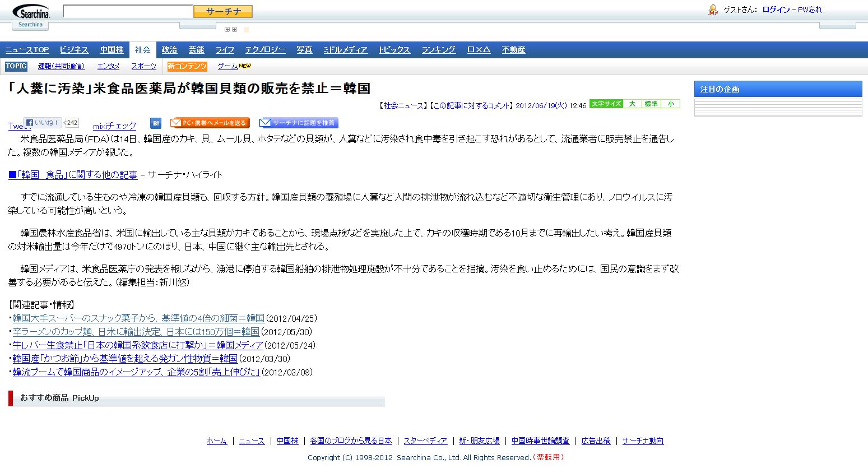Click the orange PC・携帯へメールを送る button
This screenshot has height=473, width=868.
pyautogui.click(x=210, y=123)
